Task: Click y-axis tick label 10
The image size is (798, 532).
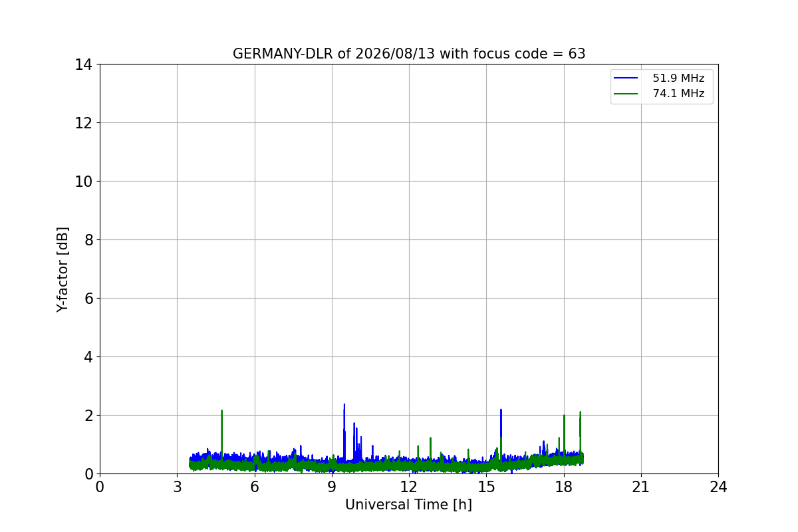Action: 84,182
